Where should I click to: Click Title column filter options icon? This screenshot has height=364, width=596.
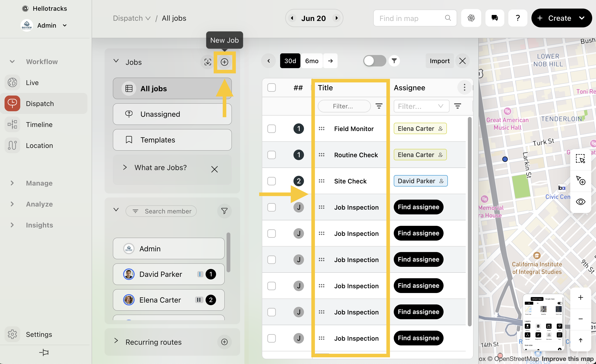(x=379, y=106)
